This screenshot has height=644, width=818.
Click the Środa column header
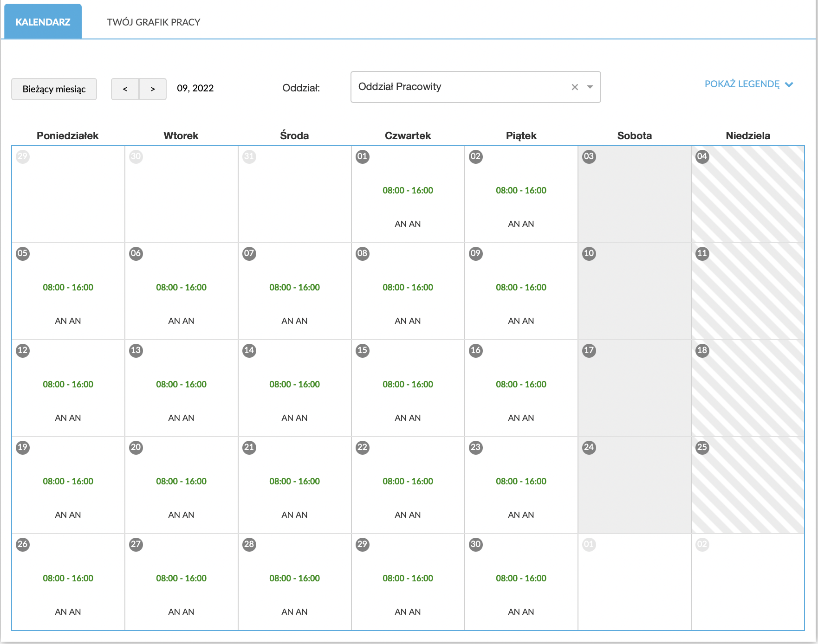(x=294, y=135)
